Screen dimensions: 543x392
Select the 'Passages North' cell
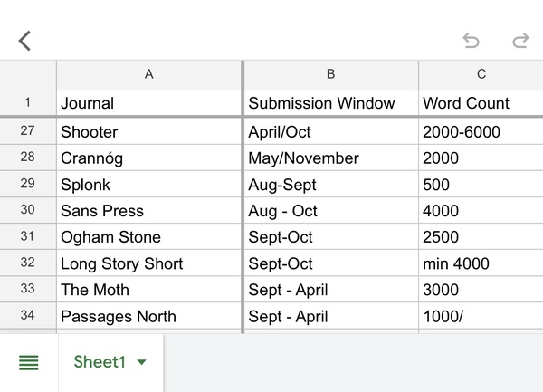click(149, 315)
